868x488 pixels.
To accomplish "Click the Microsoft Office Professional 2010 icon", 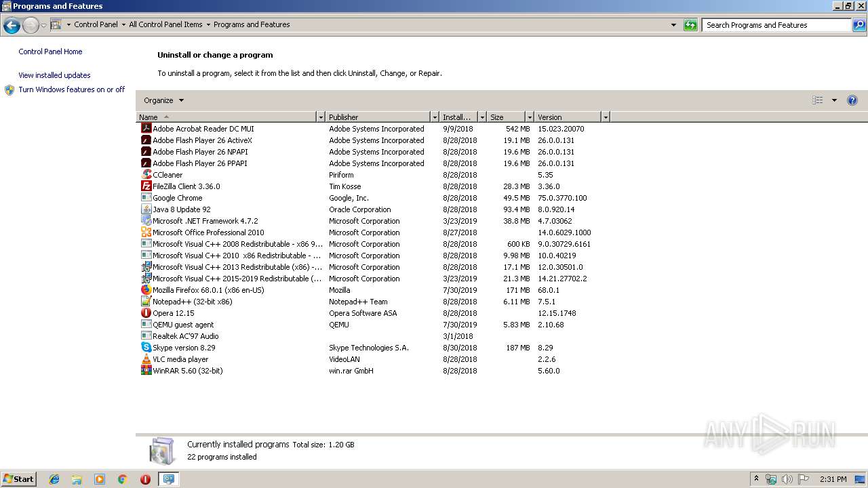I will [146, 232].
